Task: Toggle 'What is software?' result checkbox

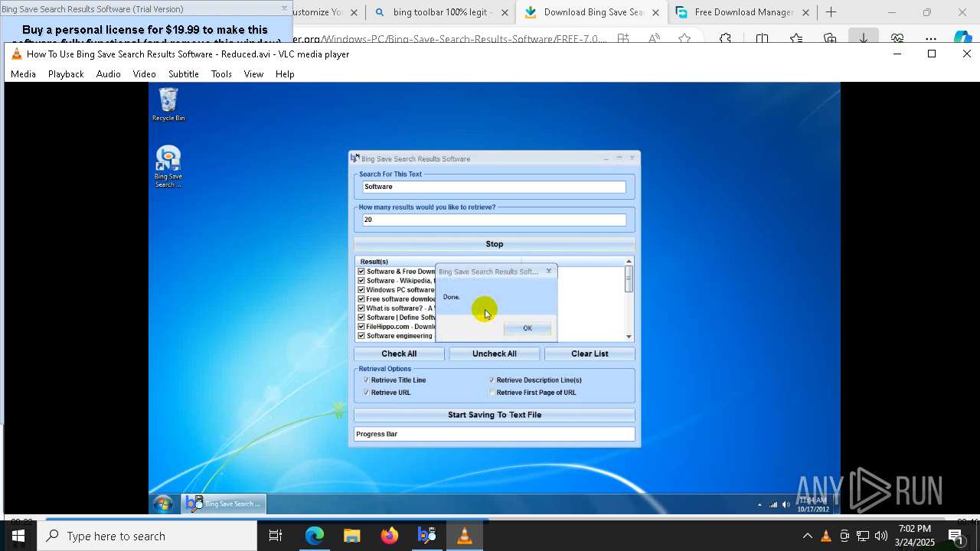Action: (361, 308)
